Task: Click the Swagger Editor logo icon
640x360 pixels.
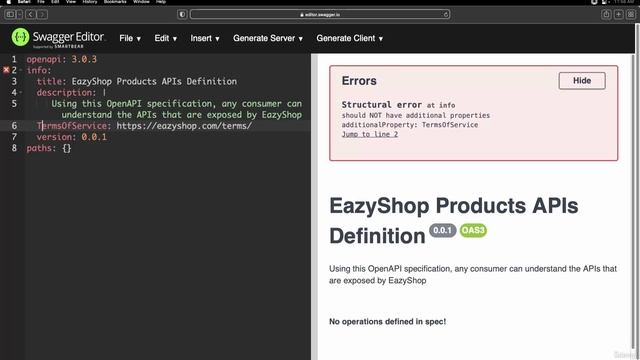Action: [20, 37]
